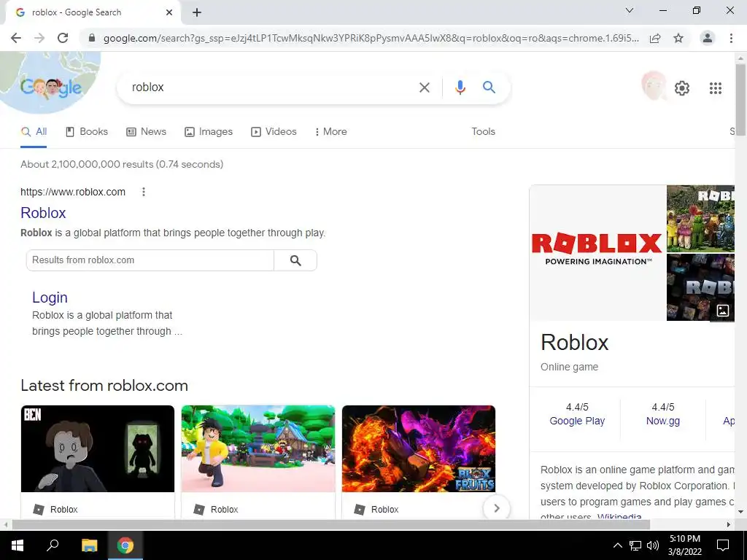Switch to the Books tab
The width and height of the screenshot is (747, 560).
87,132
